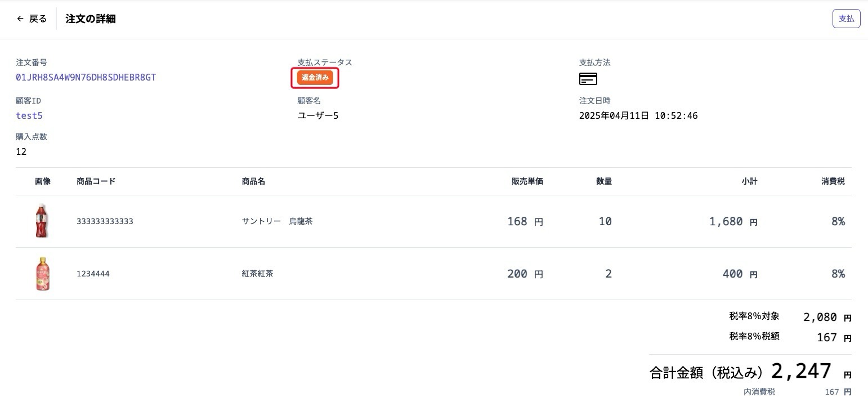Open customer ID link test5
868x402 pixels.
tap(29, 116)
